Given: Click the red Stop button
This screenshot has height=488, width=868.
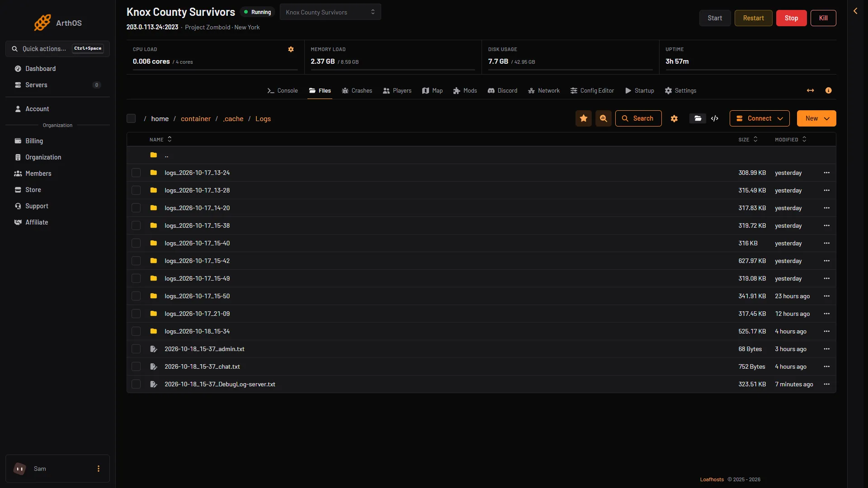Looking at the screenshot, I should click(x=792, y=18).
